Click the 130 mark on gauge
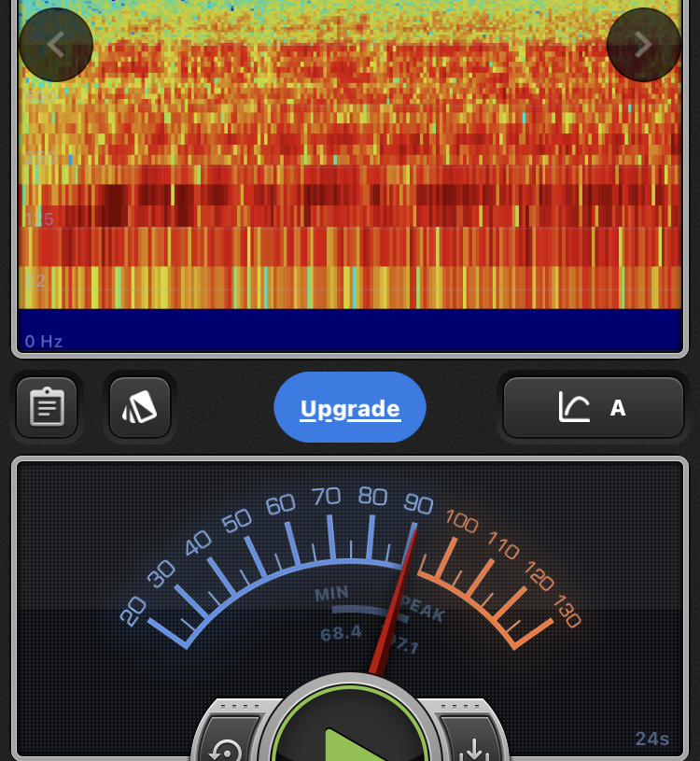This screenshot has height=761, width=700. pyautogui.click(x=567, y=612)
